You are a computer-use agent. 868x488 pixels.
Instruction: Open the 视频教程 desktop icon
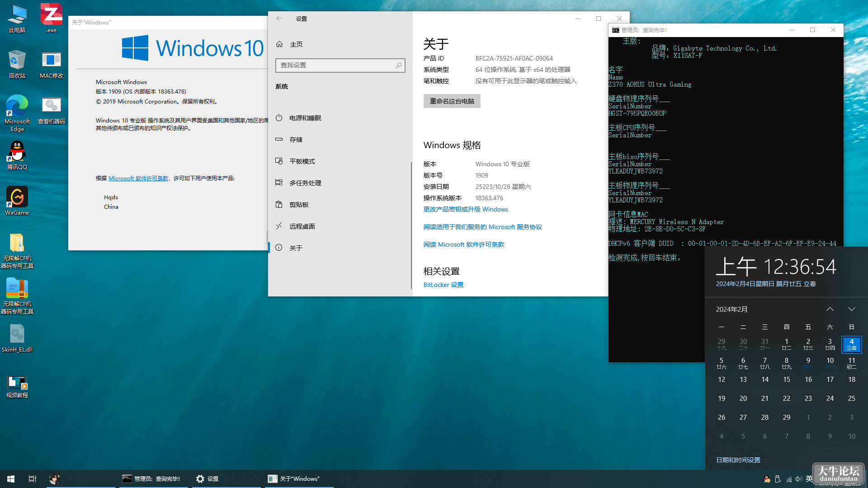pyautogui.click(x=17, y=387)
